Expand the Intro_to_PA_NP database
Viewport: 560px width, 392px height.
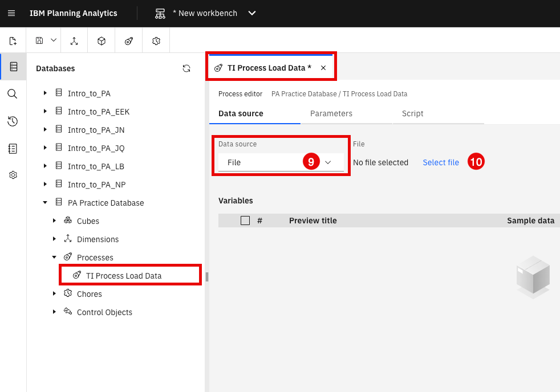click(45, 184)
